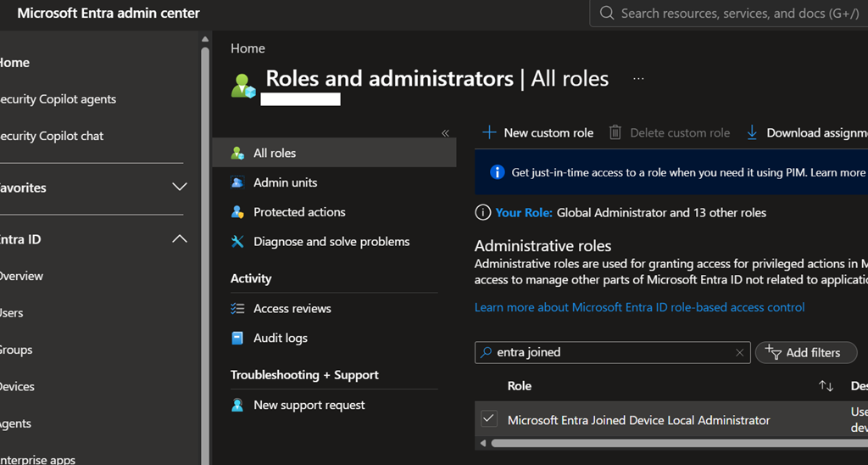Click the New support request person icon

pyautogui.click(x=237, y=405)
